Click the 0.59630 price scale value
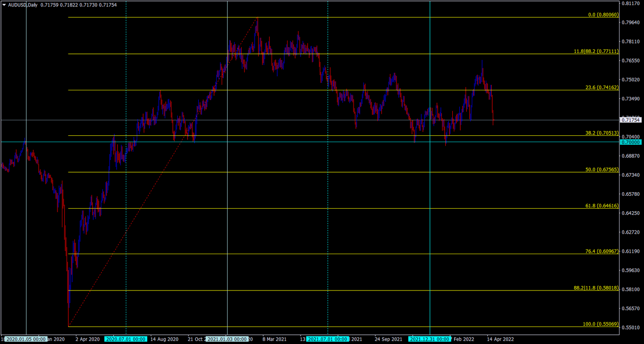Viewport: 644px width, 344px height. (631, 270)
